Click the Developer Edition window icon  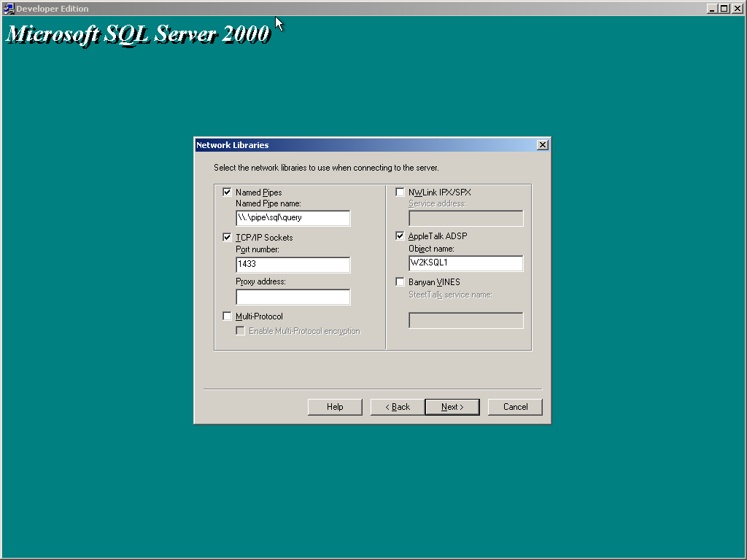[x=9, y=9]
